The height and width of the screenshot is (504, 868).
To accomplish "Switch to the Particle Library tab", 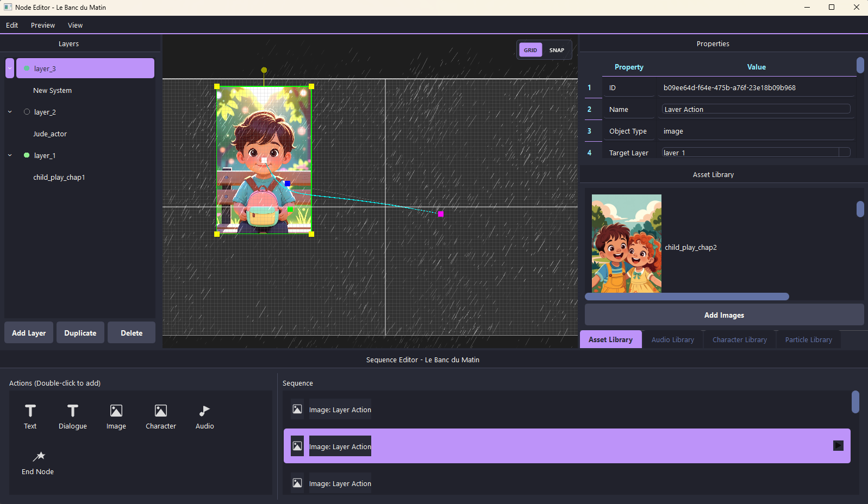I will tap(809, 339).
